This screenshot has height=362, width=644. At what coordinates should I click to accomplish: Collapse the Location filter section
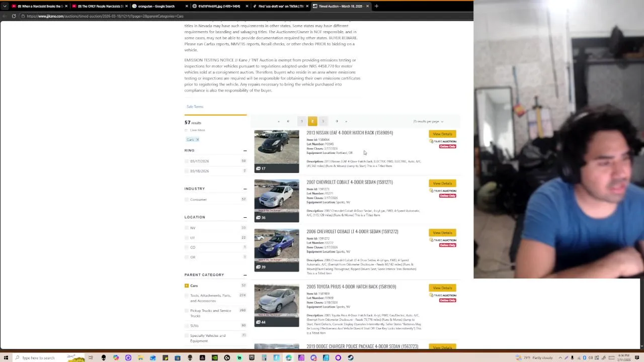click(245, 217)
